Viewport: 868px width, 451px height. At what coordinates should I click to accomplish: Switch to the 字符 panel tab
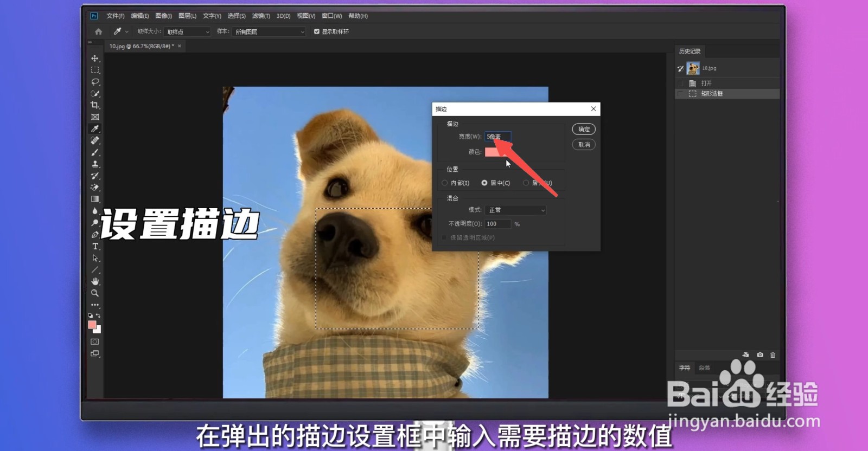685,368
